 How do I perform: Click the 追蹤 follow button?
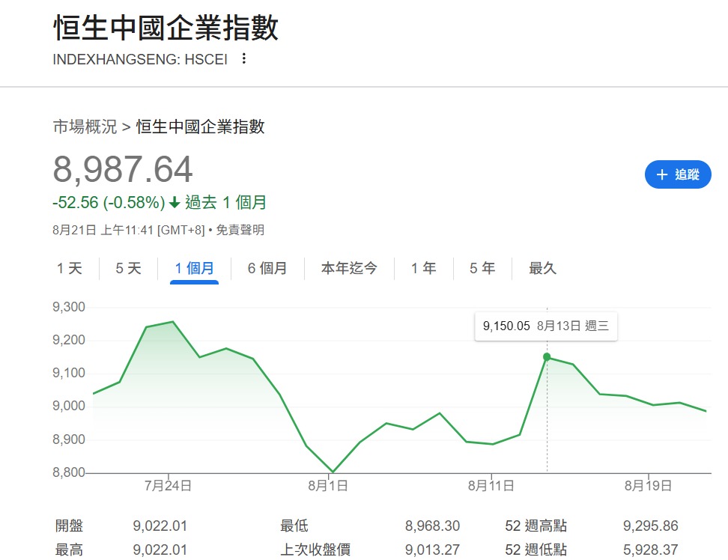pyautogui.click(x=677, y=174)
